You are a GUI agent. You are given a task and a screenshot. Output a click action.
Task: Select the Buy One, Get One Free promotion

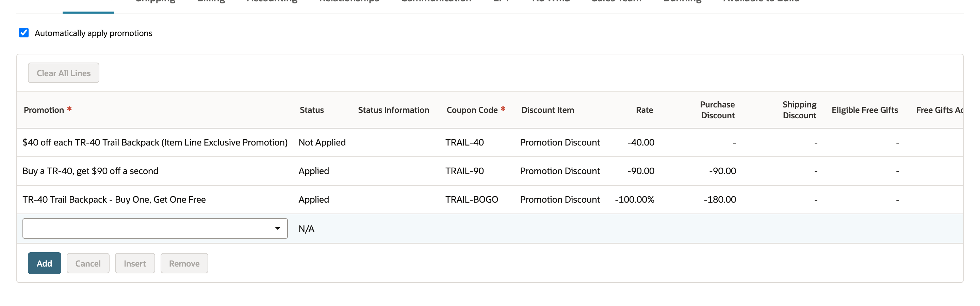point(114,200)
